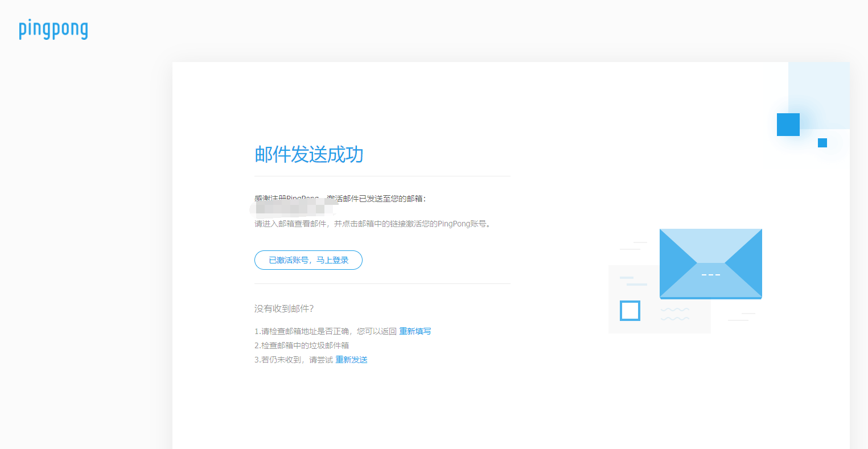Viewport: 868px width, 449px height.
Task: Click the 没有收到邮件? subheading
Action: (284, 308)
